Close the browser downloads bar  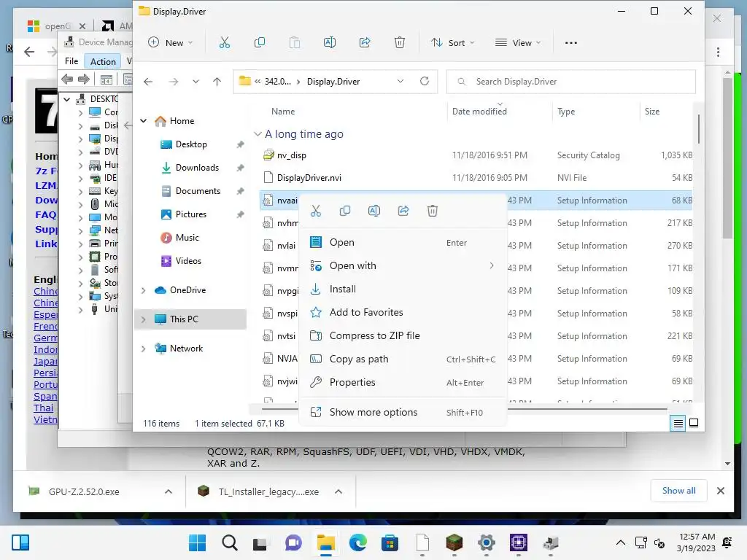tap(720, 491)
